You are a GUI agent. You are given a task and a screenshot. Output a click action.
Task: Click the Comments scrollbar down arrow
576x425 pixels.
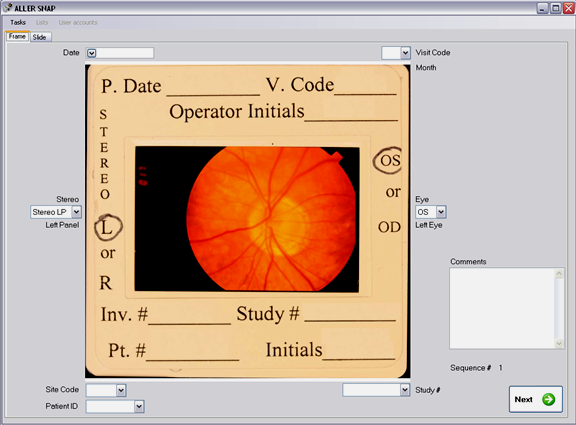pyautogui.click(x=559, y=344)
